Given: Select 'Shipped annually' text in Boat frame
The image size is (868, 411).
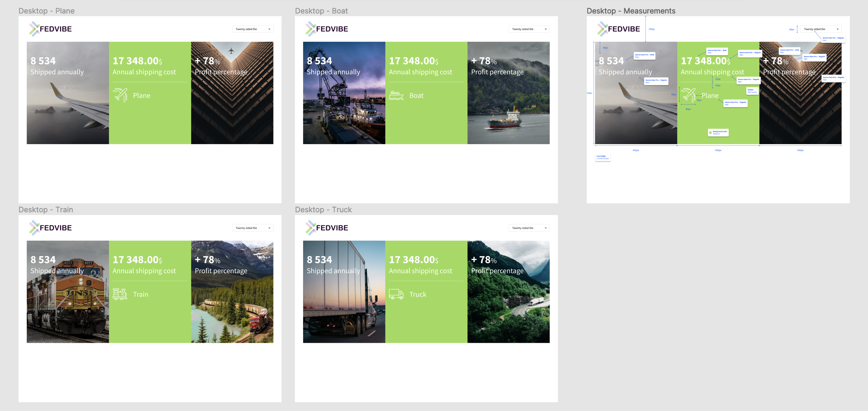Looking at the screenshot, I should [334, 72].
